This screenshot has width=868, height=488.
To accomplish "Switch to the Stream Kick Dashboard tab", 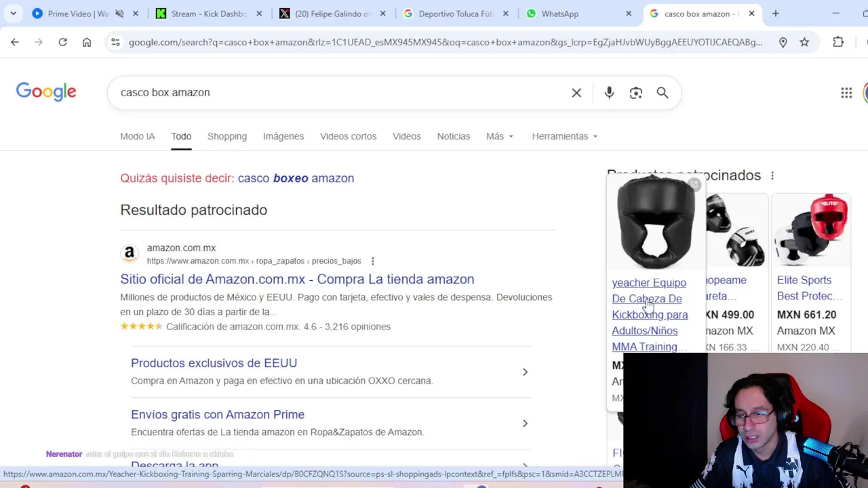I will pyautogui.click(x=209, y=14).
